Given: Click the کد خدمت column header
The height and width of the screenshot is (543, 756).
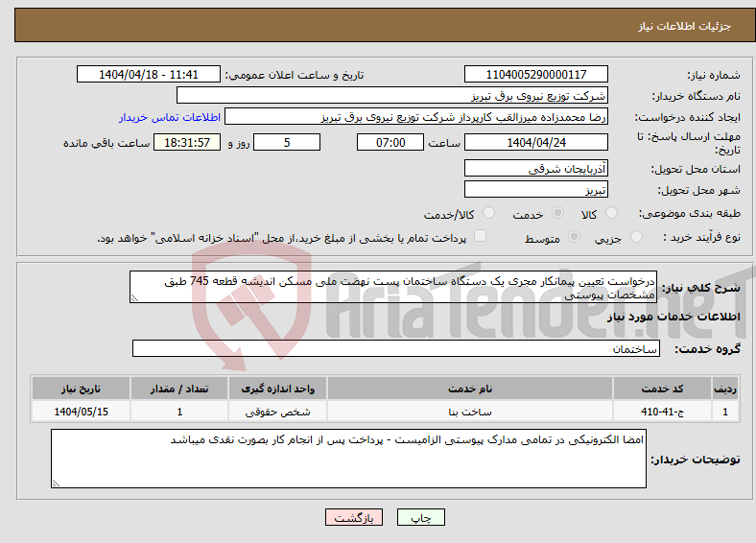Looking at the screenshot, I should (x=663, y=389).
